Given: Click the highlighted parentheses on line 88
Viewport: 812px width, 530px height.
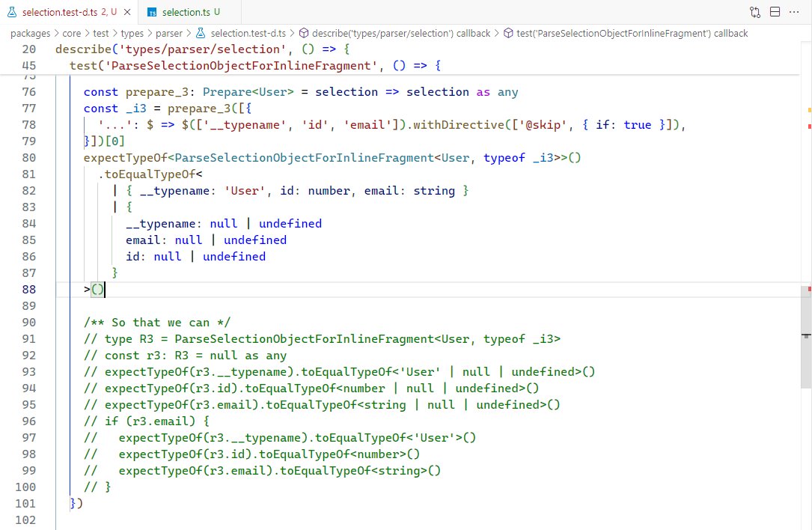Looking at the screenshot, I should pyautogui.click(x=97, y=289).
